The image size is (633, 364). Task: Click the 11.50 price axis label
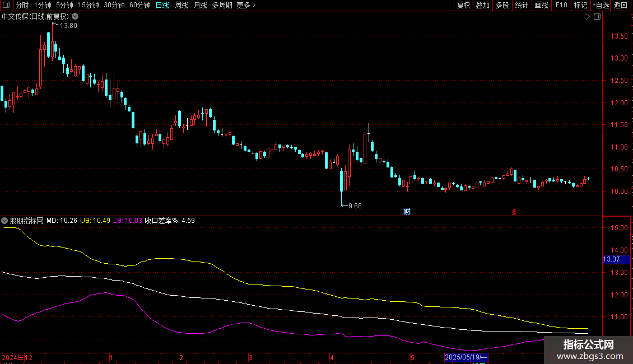click(619, 125)
